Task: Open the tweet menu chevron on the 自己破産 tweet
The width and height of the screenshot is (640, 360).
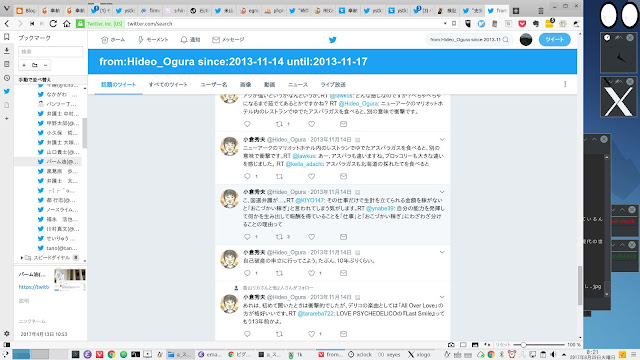Action: pos(442,252)
